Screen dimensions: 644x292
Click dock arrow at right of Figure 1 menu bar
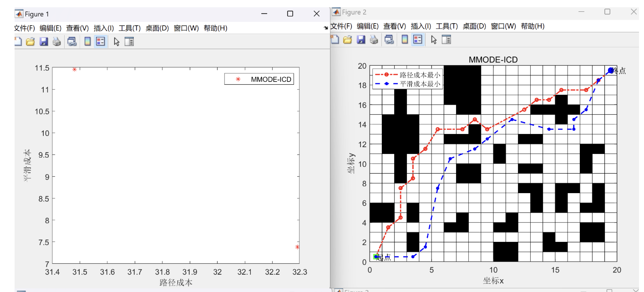pyautogui.click(x=326, y=28)
